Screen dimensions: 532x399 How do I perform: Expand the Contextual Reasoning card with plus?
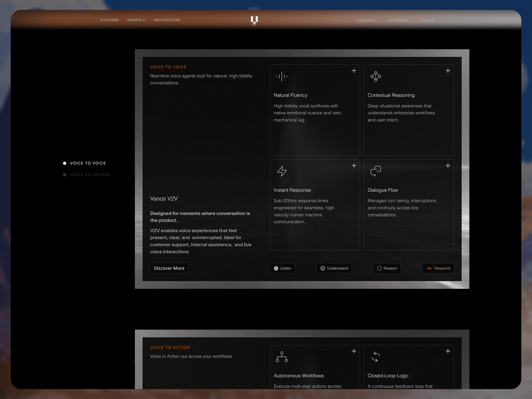pyautogui.click(x=448, y=70)
